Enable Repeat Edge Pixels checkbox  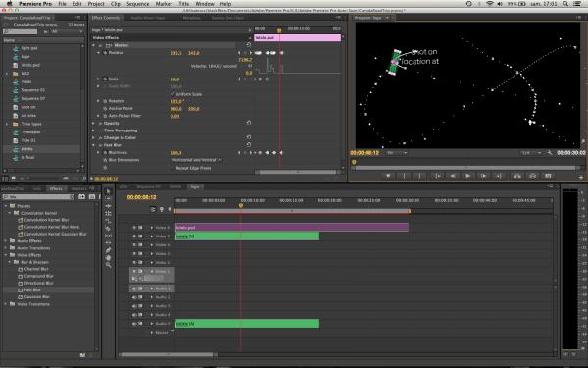pos(172,168)
